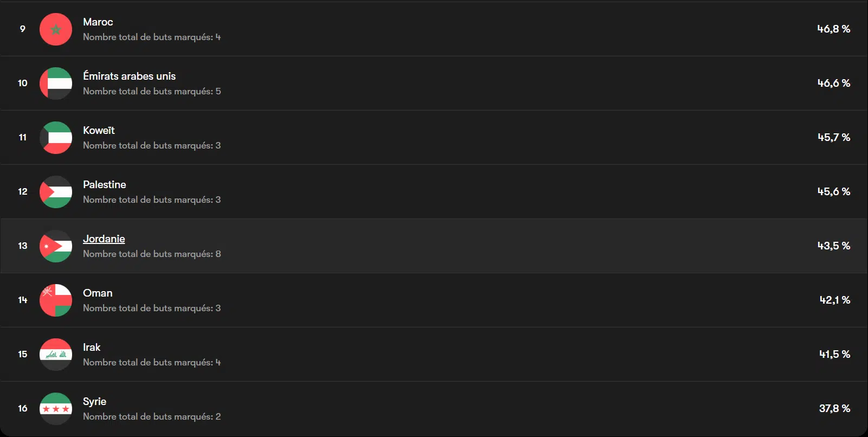
Task: Click the Oman flag icon
Action: [x=56, y=300]
